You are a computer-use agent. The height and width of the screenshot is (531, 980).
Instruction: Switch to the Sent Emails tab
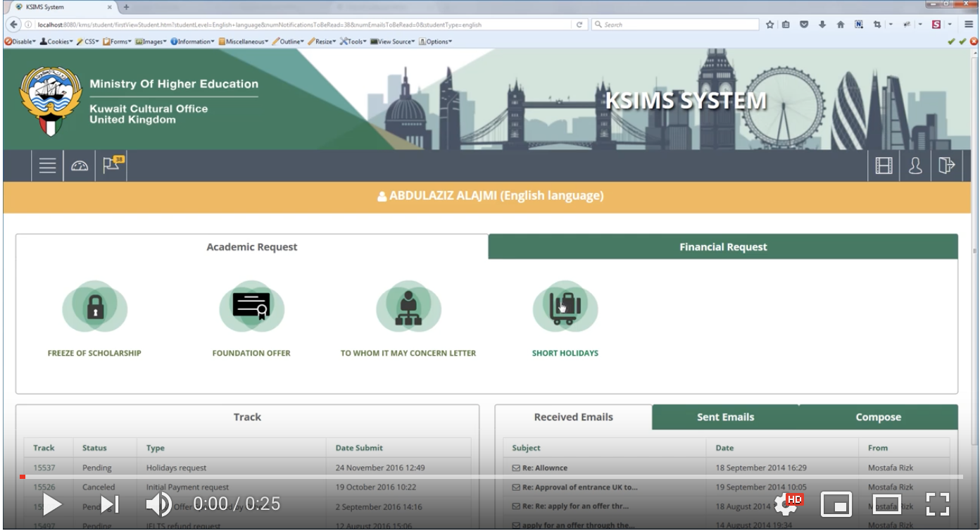pyautogui.click(x=725, y=417)
